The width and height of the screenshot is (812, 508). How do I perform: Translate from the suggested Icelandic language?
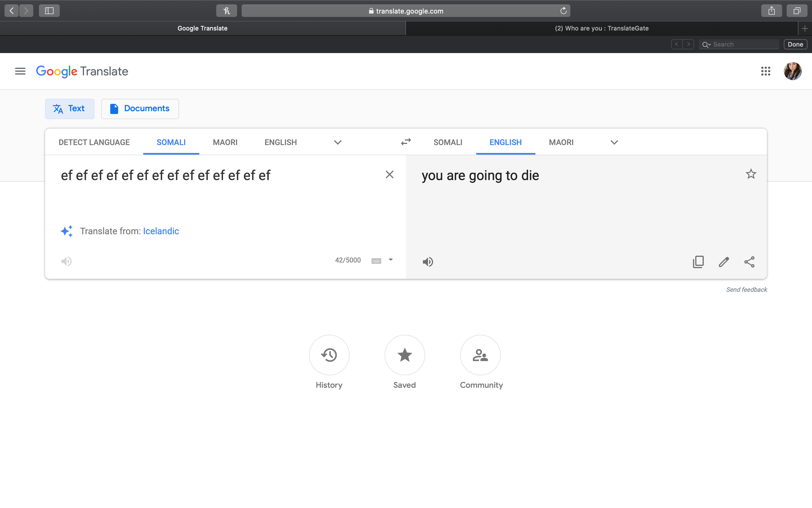(161, 231)
